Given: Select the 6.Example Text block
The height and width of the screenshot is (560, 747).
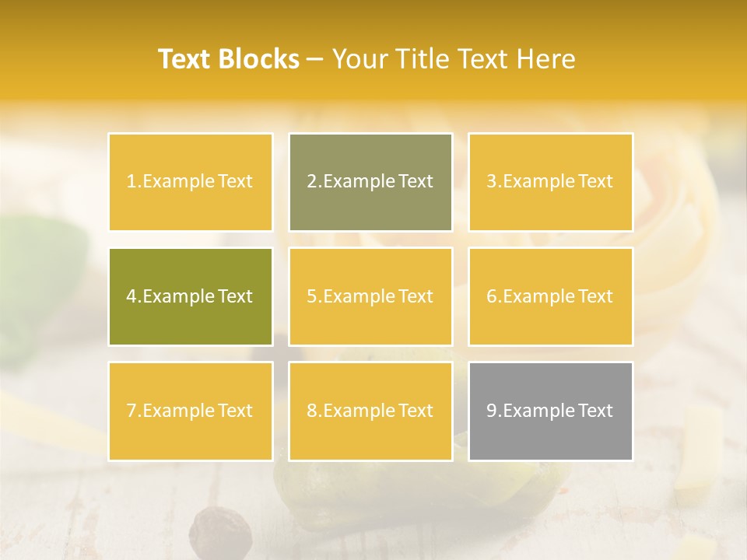Looking at the screenshot, I should coord(550,296).
